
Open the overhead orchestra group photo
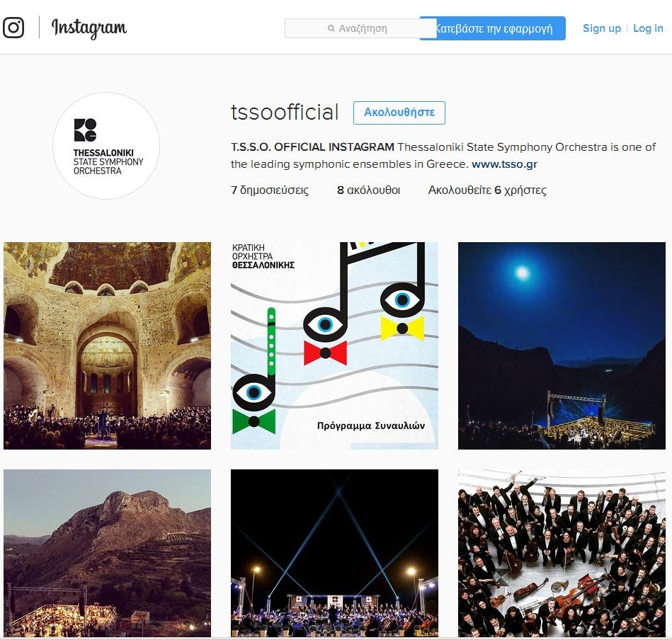(x=562, y=553)
